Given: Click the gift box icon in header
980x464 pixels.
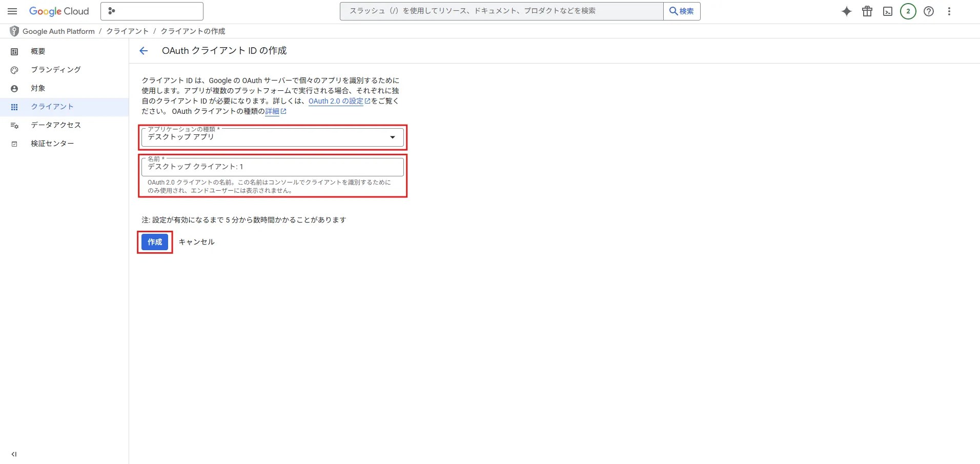Looking at the screenshot, I should (x=867, y=11).
